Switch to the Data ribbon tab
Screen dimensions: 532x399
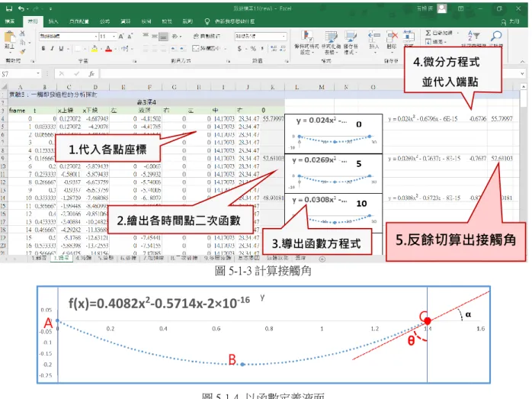126,21
